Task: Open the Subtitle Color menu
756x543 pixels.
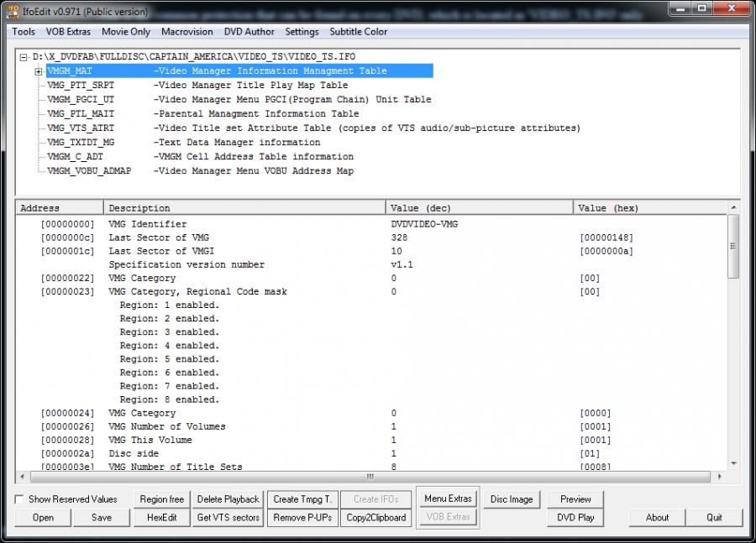Action: (358, 31)
